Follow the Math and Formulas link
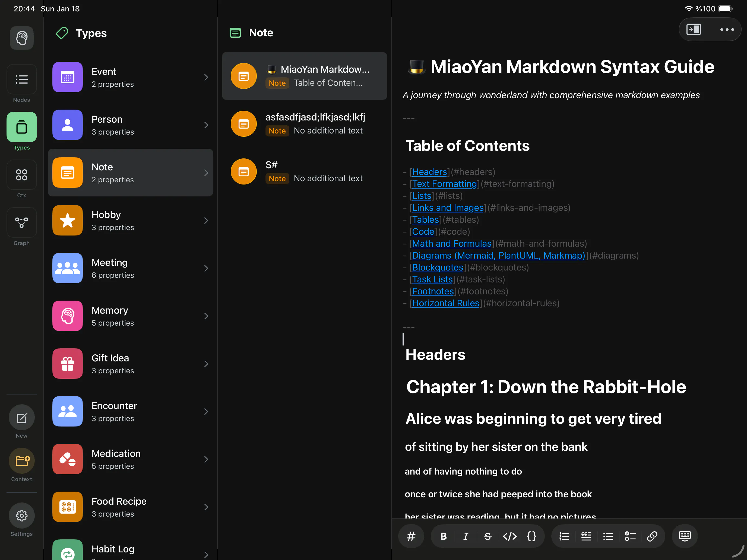Screen dimensions: 747x560 tap(451, 243)
